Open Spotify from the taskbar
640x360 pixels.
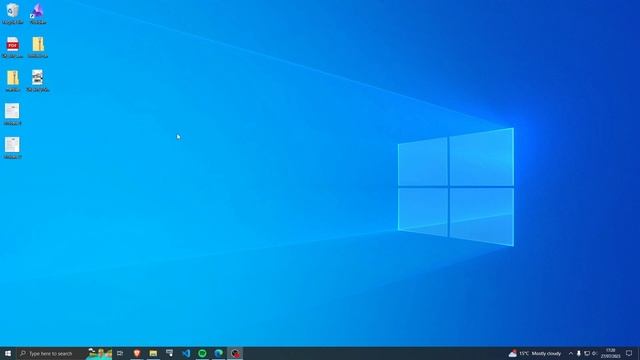click(202, 353)
